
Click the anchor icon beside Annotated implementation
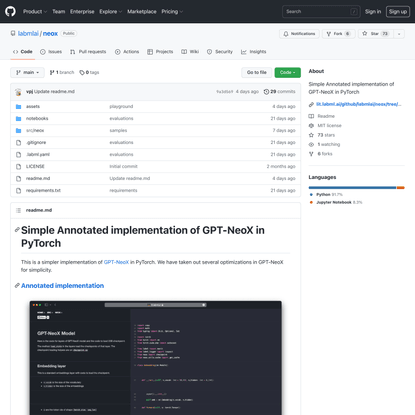coord(17,286)
